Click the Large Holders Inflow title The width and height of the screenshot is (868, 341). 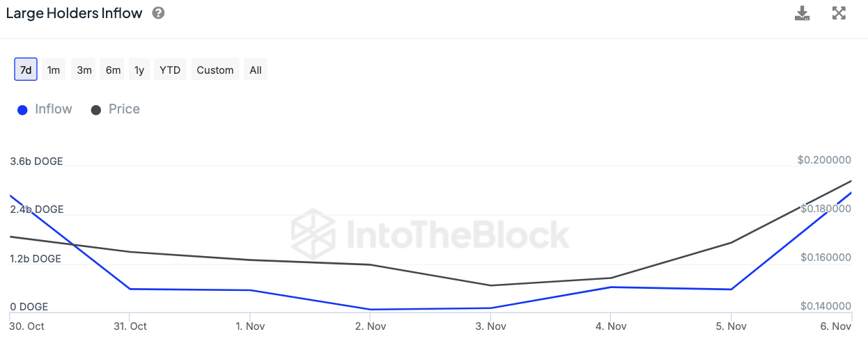click(74, 13)
